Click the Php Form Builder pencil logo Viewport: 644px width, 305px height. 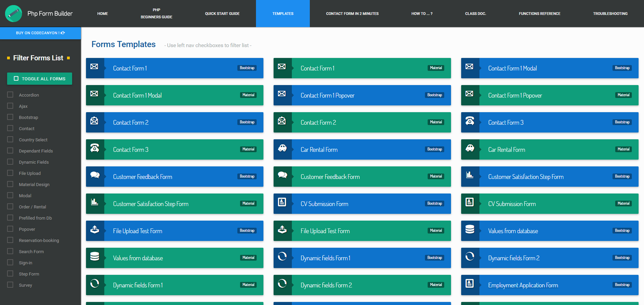pos(14,14)
